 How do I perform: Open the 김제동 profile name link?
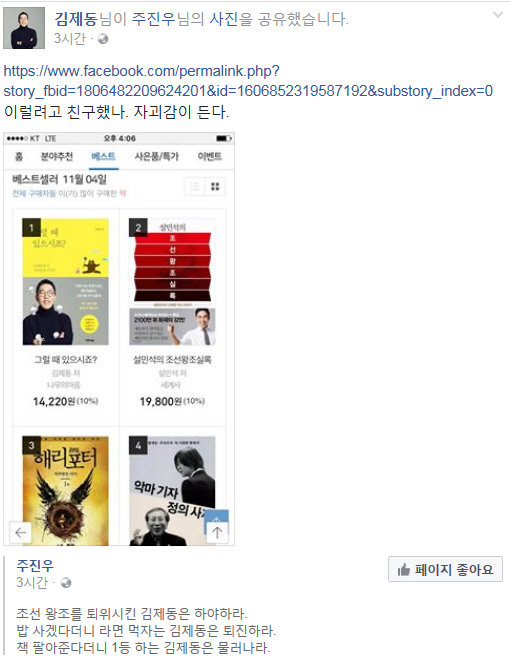coord(76,19)
